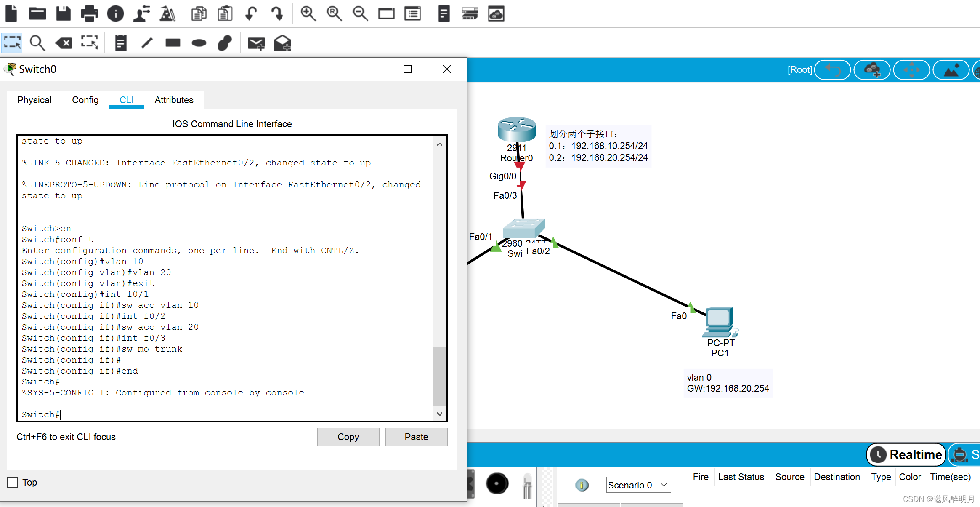
Task: Select the Inspect magnifier tool
Action: tap(37, 43)
